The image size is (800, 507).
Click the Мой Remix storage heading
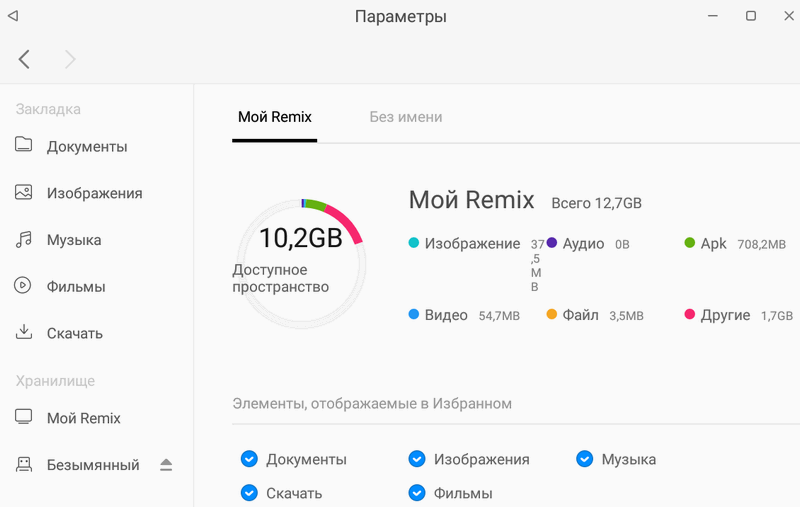(471, 199)
